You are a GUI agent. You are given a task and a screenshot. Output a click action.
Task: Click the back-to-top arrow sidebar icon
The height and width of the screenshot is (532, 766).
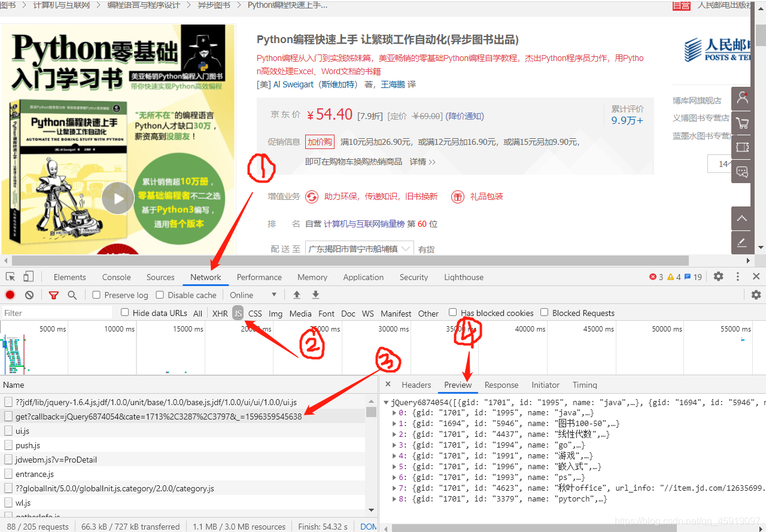[742, 218]
